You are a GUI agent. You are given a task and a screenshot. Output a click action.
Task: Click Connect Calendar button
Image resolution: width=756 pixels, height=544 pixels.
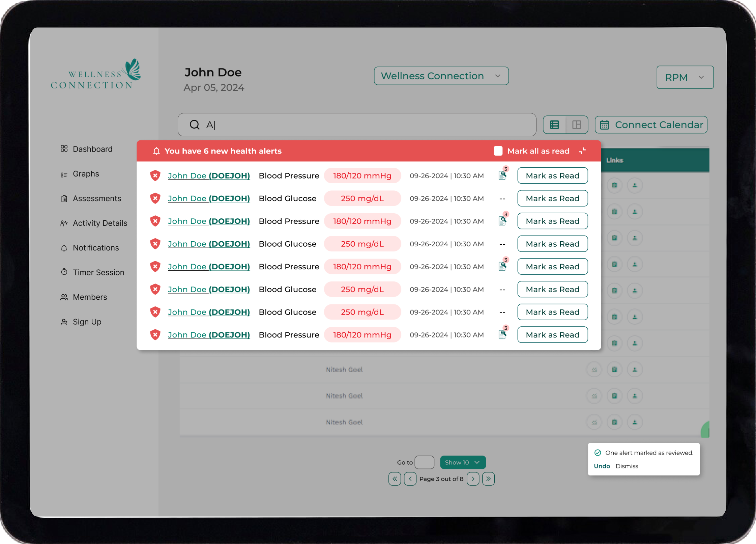(651, 125)
